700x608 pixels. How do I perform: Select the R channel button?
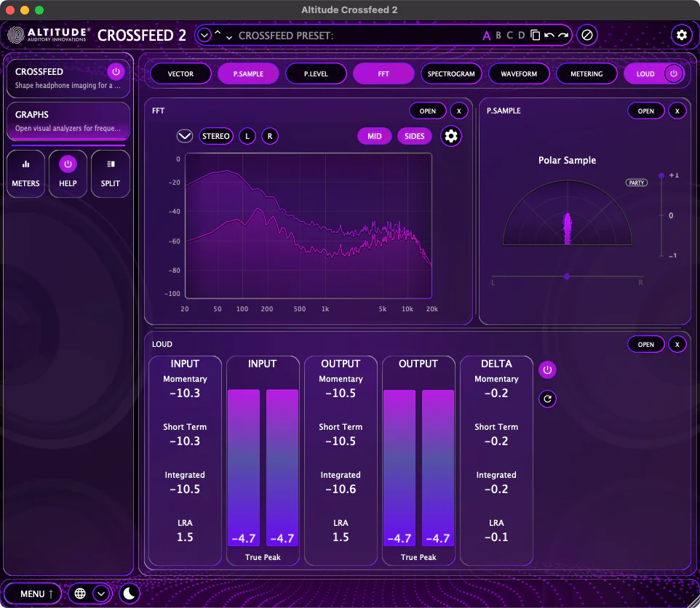point(270,136)
